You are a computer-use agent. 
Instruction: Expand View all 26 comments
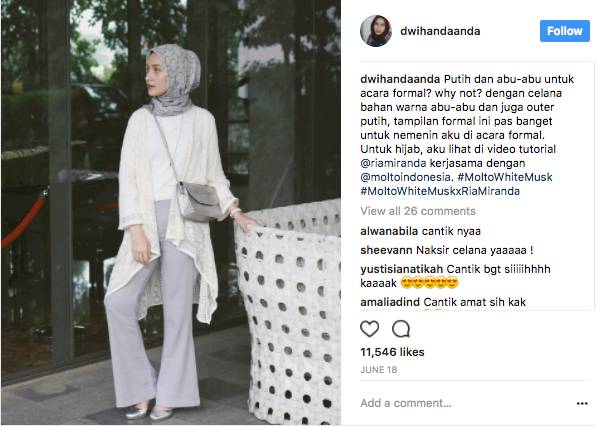418,211
